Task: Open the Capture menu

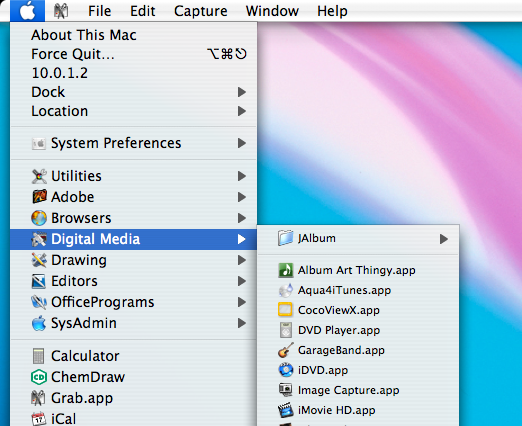Action: coord(201,11)
